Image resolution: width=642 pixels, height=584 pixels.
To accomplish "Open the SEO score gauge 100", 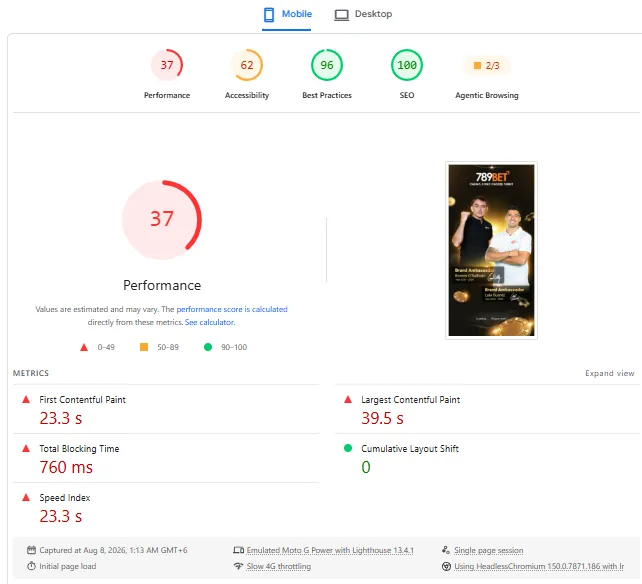I will point(407,65).
